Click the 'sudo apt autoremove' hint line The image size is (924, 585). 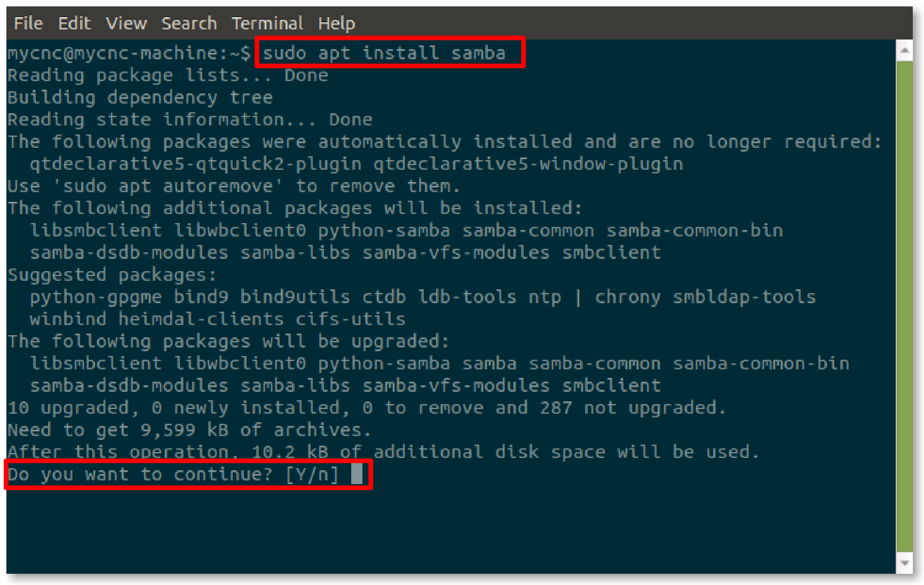click(x=233, y=186)
